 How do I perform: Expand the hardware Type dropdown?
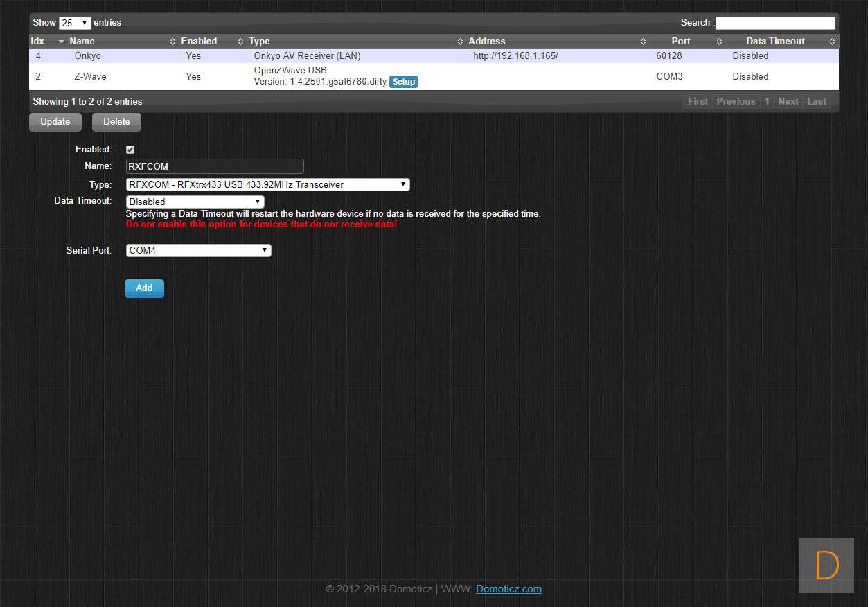[x=267, y=185]
